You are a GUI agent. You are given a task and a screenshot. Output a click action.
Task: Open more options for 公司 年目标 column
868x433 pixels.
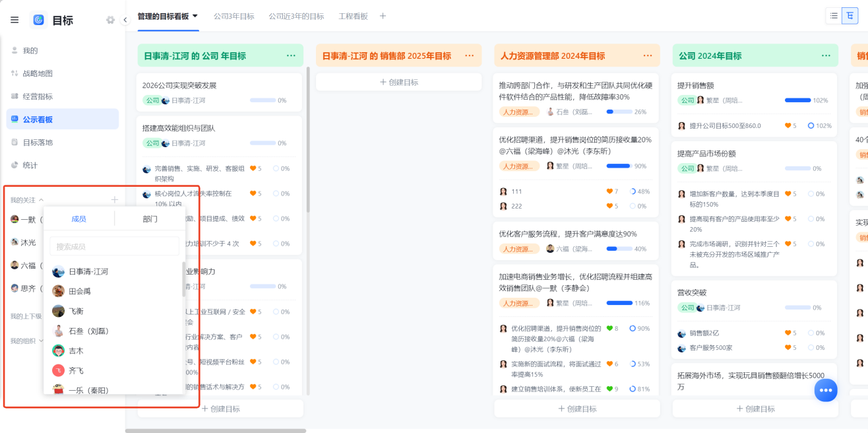pos(291,56)
